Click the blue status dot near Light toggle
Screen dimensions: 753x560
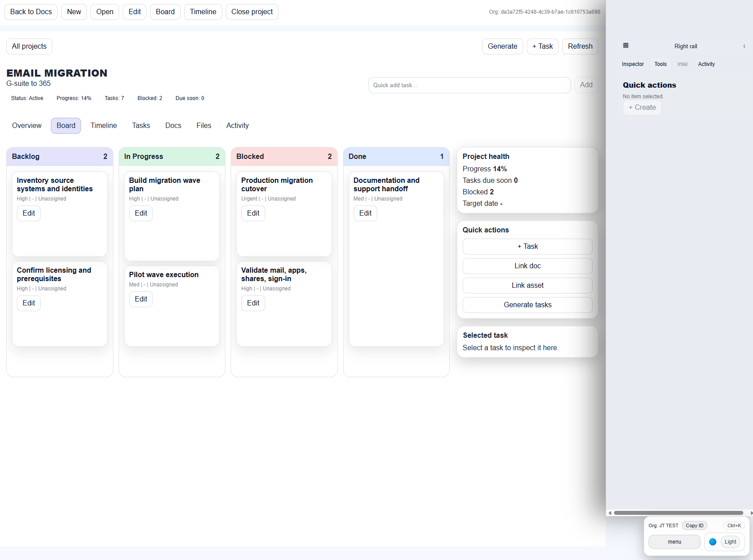tap(713, 541)
